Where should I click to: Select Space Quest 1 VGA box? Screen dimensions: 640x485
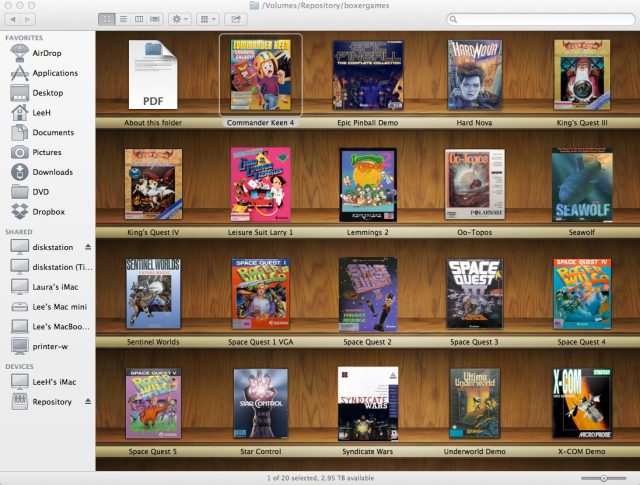(260, 294)
